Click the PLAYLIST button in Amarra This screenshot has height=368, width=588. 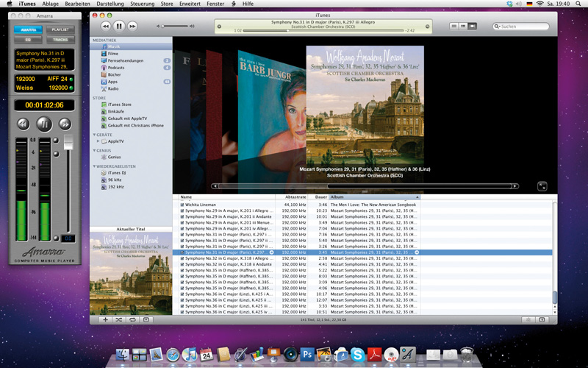(x=60, y=29)
